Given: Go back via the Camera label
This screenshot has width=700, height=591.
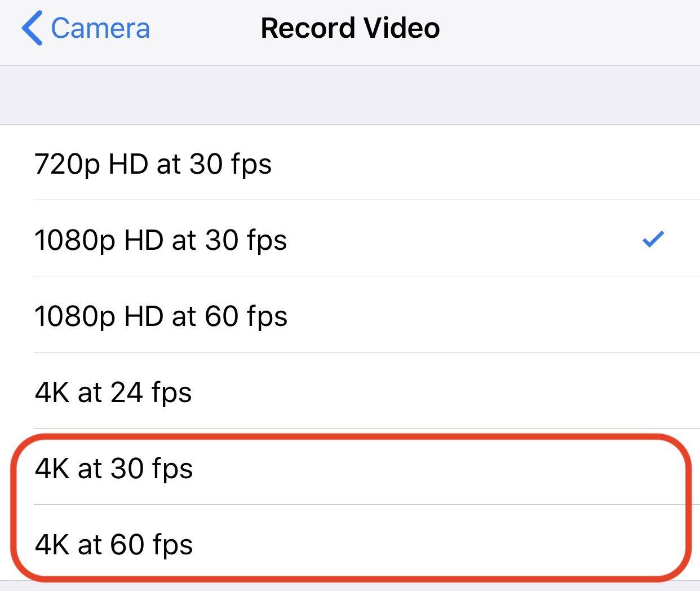Looking at the screenshot, I should tap(100, 28).
